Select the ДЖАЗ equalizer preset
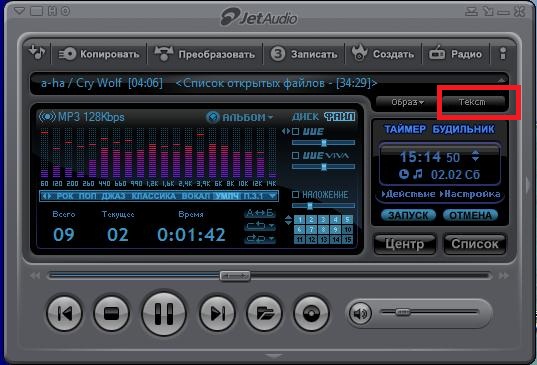This screenshot has width=537, height=365. click(113, 196)
